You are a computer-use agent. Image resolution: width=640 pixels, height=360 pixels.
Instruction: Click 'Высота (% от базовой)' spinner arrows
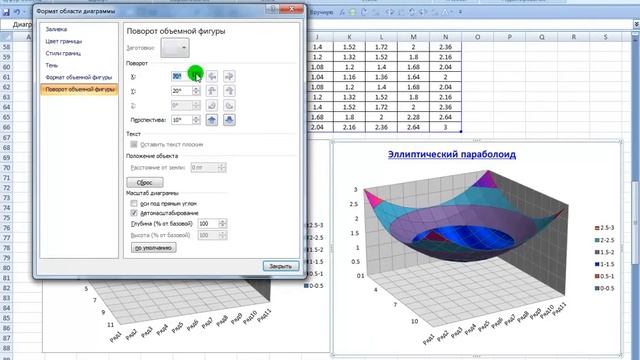(223, 235)
